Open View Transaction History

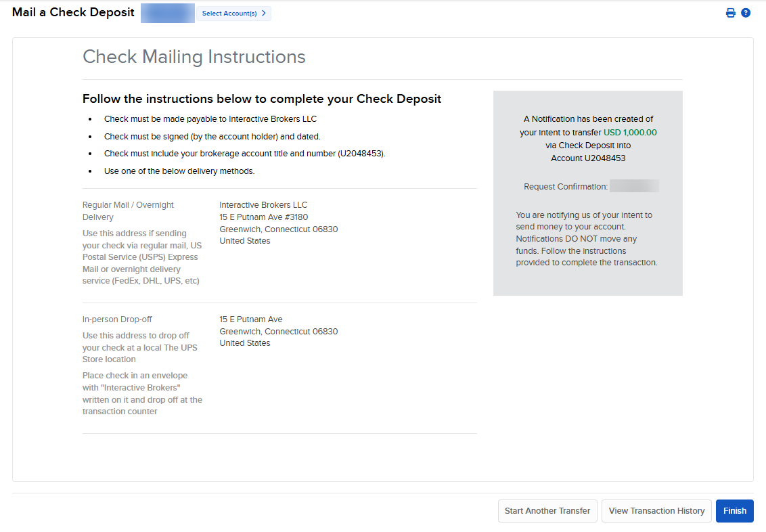[x=656, y=511]
